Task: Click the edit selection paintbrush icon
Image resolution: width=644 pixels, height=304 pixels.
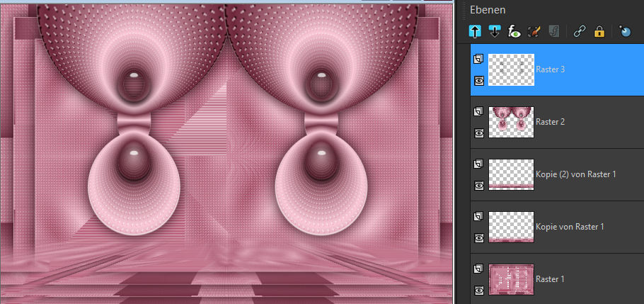Action: point(534,31)
